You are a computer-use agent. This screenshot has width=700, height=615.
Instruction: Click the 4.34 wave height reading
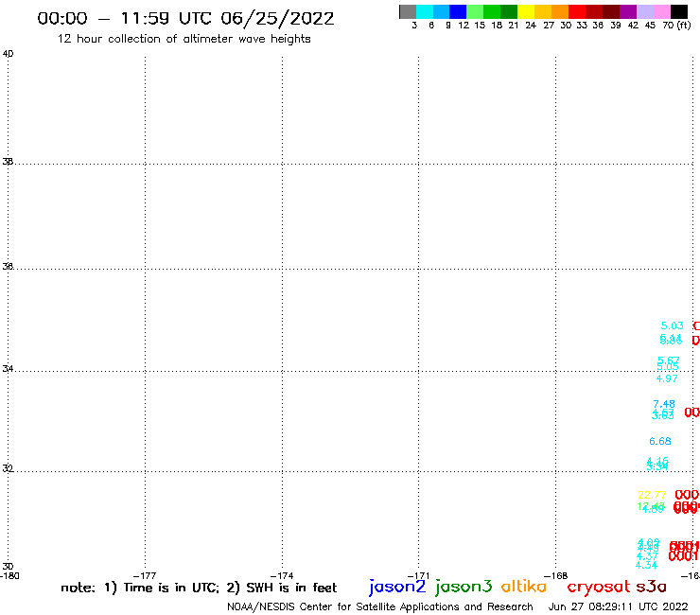pyautogui.click(x=646, y=565)
